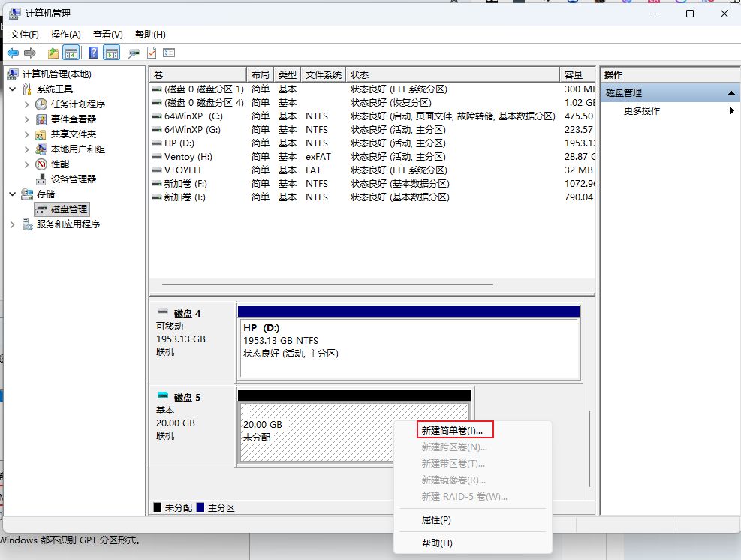Open the Action (操作) menu
741x560 pixels.
[x=65, y=35]
